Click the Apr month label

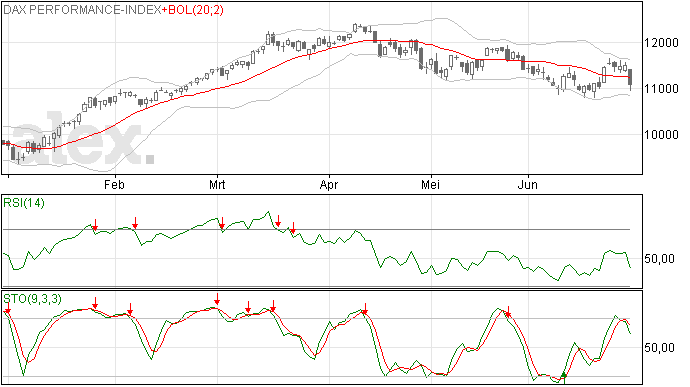coord(329,184)
